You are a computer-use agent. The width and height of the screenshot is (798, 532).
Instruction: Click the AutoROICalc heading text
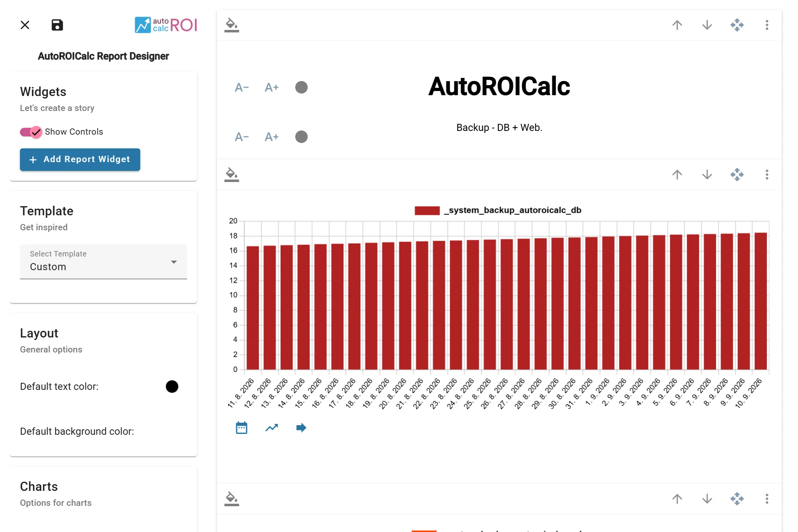pyautogui.click(x=499, y=86)
